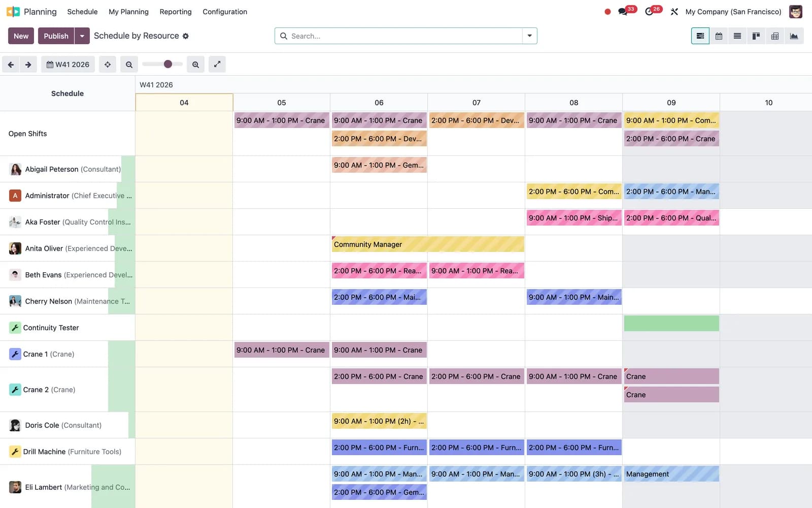
Task: Select the Abigail Peterson resource row
Action: coord(67,169)
